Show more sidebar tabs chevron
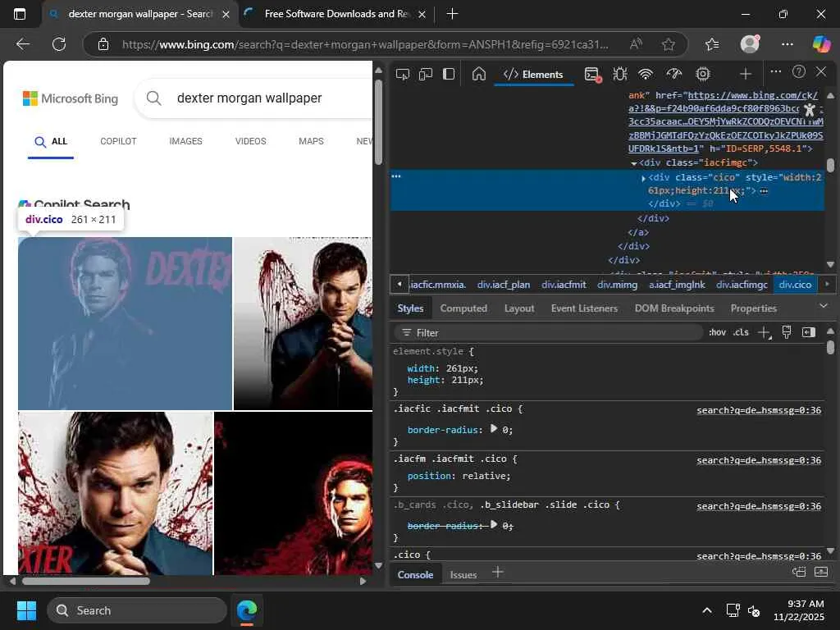Screen dimensions: 840x630 point(824,306)
